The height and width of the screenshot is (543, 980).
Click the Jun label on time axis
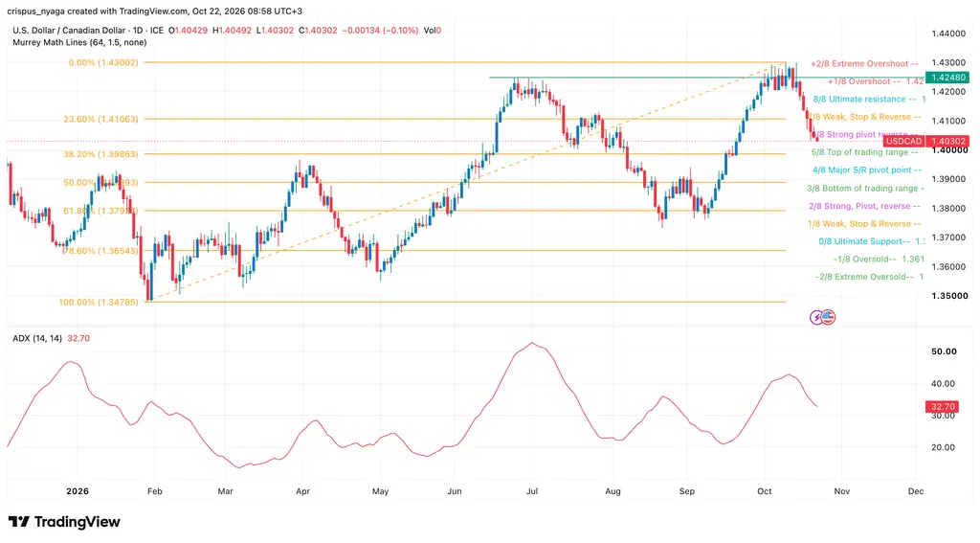pyautogui.click(x=455, y=491)
